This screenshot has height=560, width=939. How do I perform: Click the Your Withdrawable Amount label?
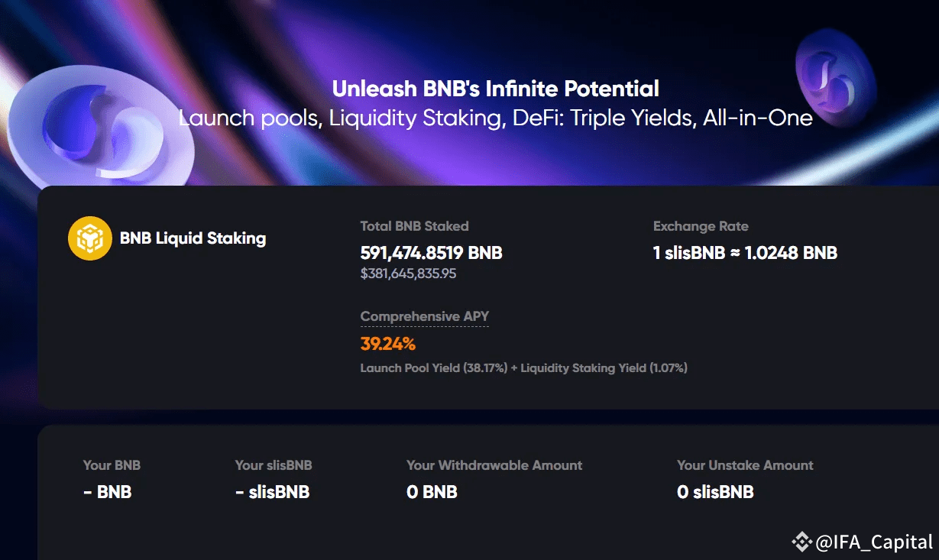[x=494, y=465]
